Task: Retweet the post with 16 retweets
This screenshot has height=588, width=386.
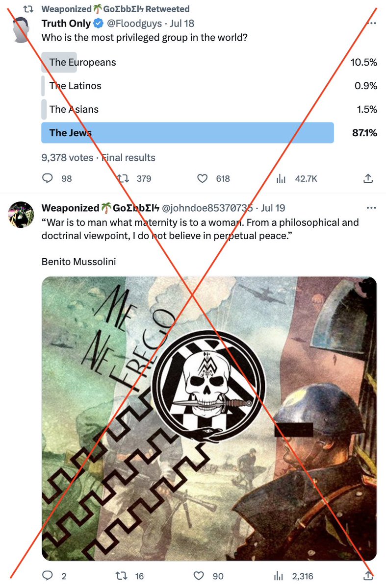Action: [x=123, y=576]
